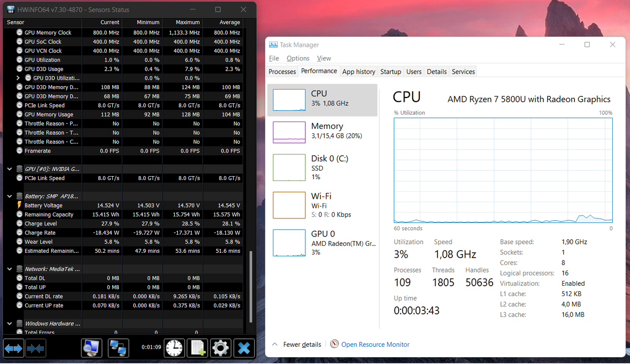Screen dimensions: 630x364
Task: Click Fewer details chevron in Task Manager
Action: [x=275, y=344]
